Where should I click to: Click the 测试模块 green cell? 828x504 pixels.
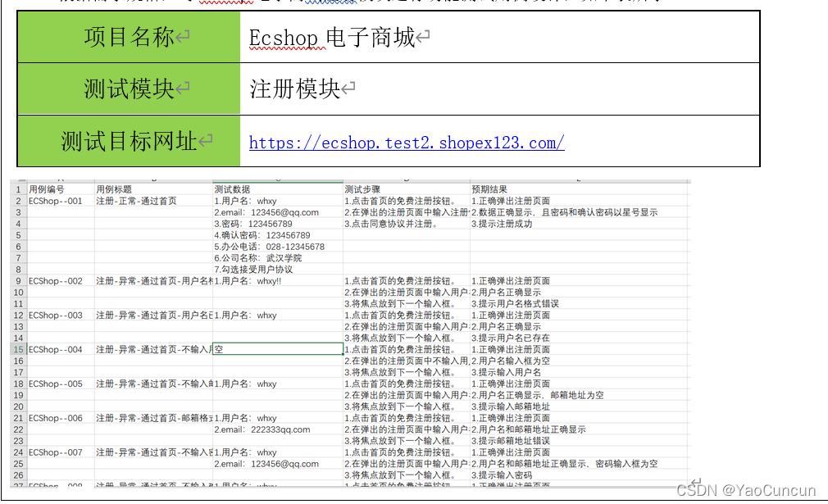coord(129,89)
